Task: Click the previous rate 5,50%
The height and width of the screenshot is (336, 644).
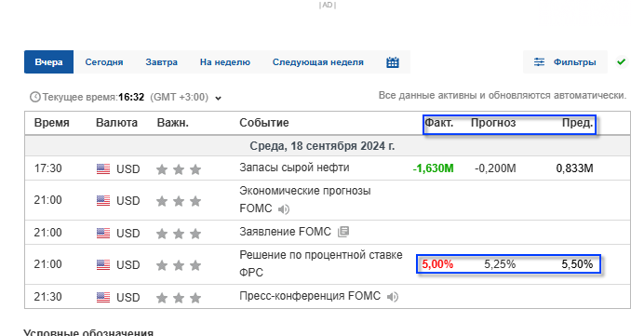Action: pyautogui.click(x=578, y=264)
